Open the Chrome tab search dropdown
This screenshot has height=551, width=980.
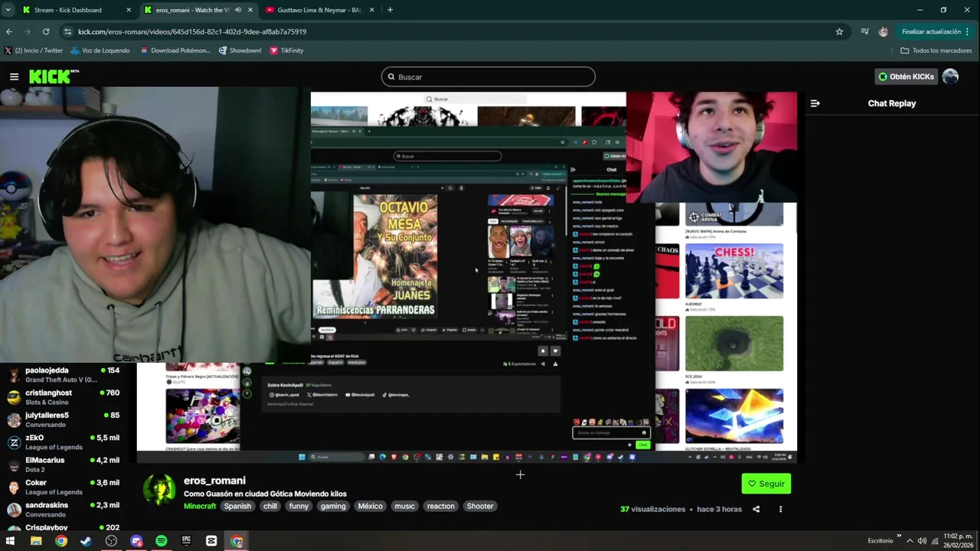point(8,10)
